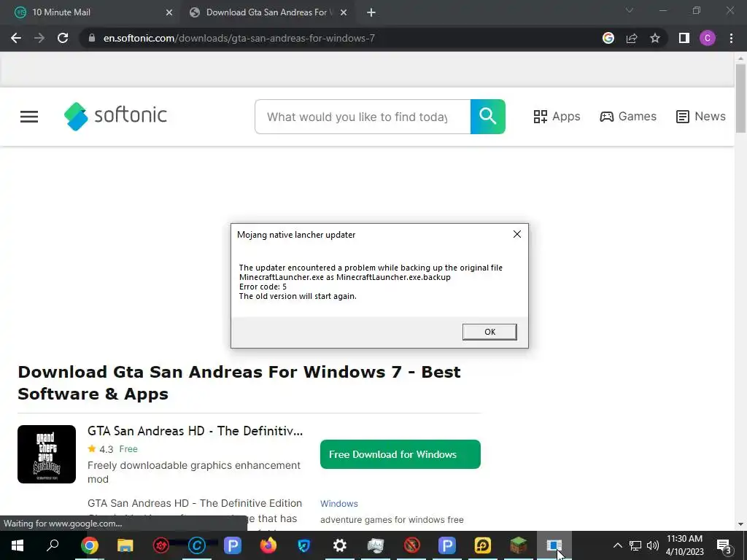Open Chrome from the taskbar

89,545
